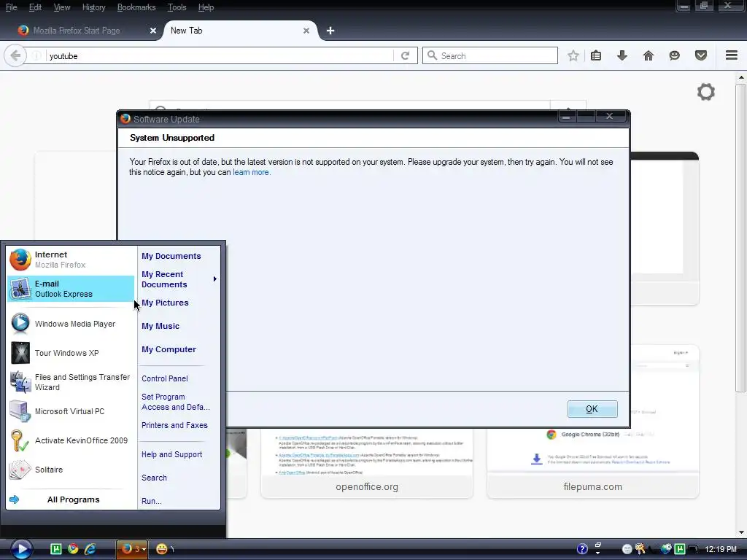The image size is (747, 560).
Task: Open the Edit menu
Action: [x=35, y=7]
